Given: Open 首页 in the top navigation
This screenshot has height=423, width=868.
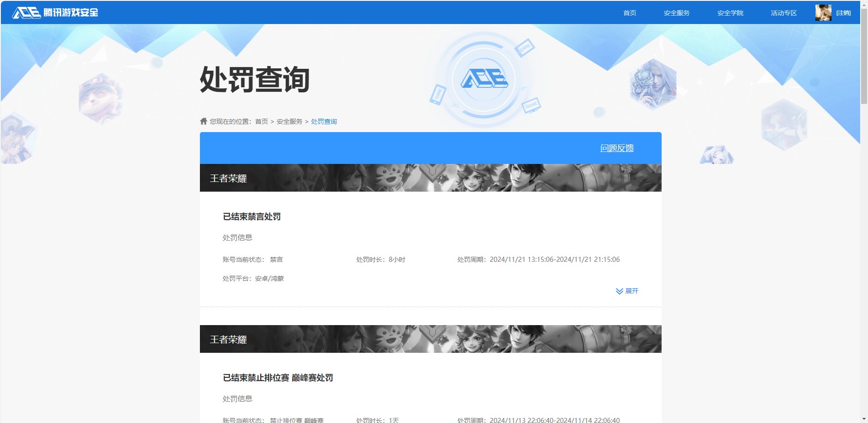Looking at the screenshot, I should (629, 13).
